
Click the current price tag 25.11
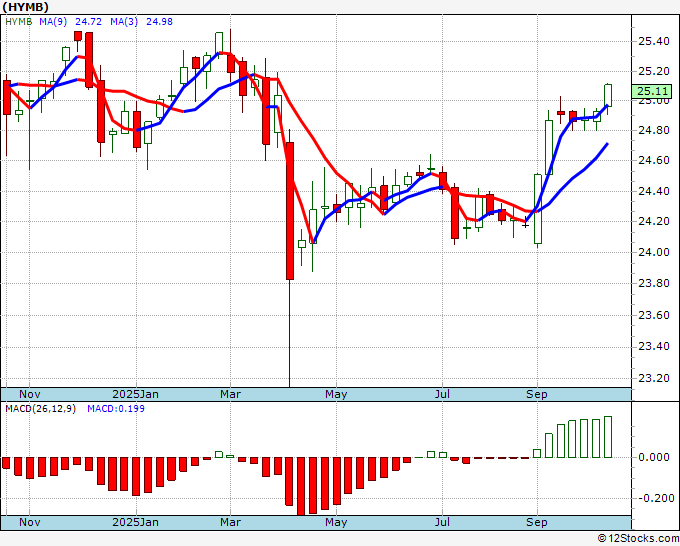pos(652,92)
